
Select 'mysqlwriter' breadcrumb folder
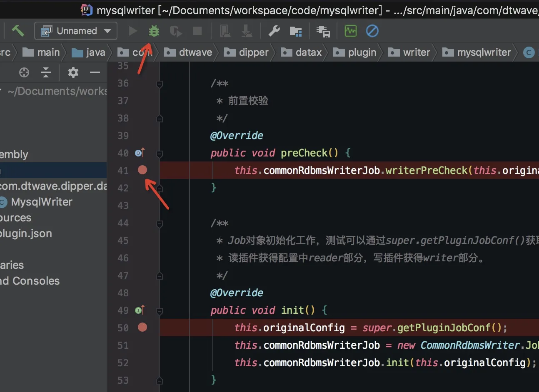(477, 52)
